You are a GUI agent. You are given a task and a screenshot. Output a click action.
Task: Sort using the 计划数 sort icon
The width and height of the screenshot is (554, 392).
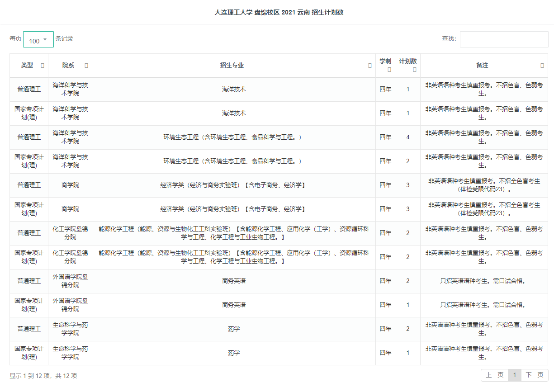tap(415, 70)
